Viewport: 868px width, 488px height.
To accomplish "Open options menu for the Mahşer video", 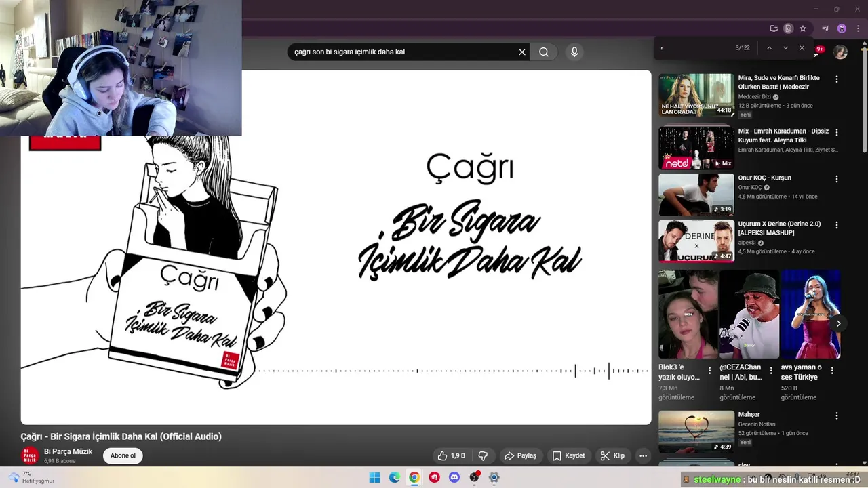I will pyautogui.click(x=836, y=415).
